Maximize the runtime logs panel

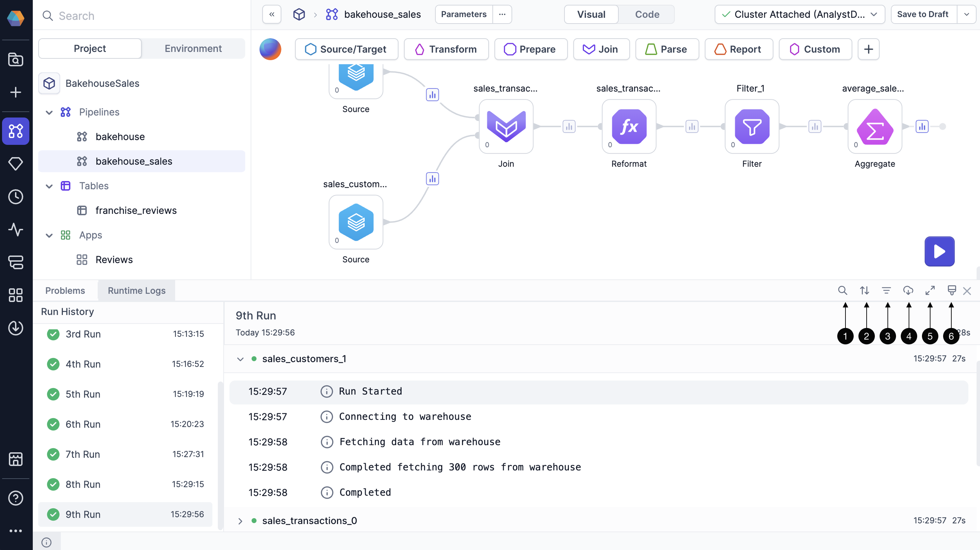tap(930, 290)
